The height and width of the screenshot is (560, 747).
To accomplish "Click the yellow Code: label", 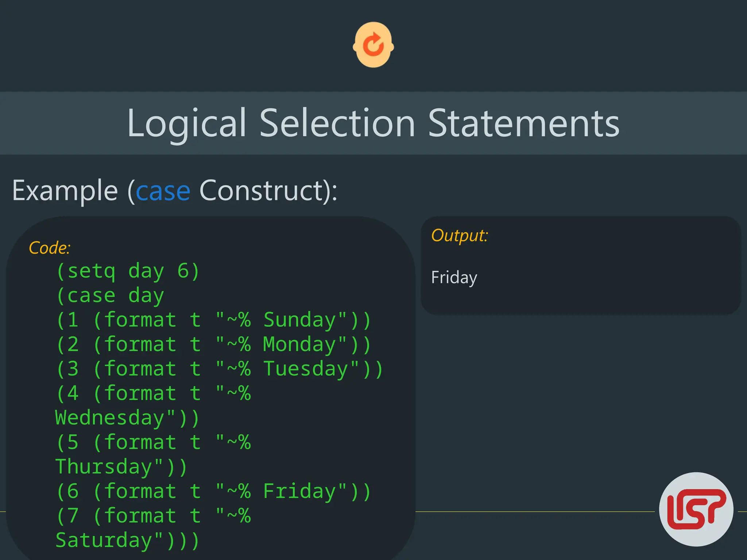I will pos(50,248).
